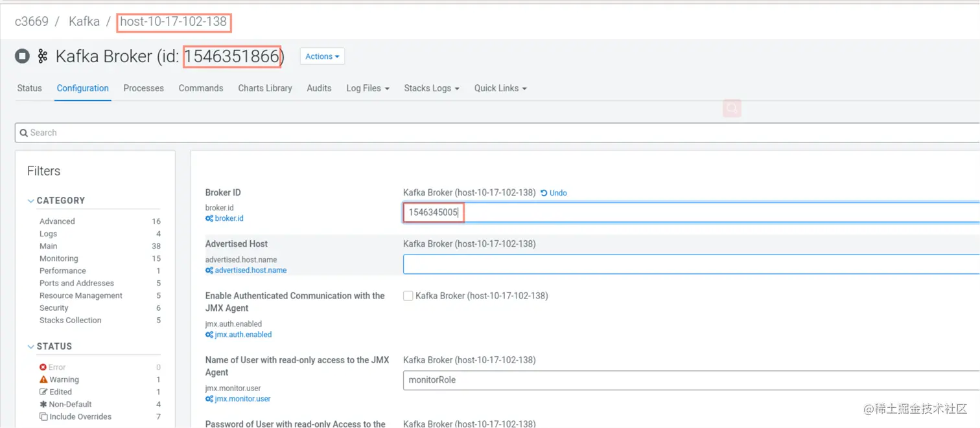Open the jmx.monitor.user property link
Image resolution: width=980 pixels, height=428 pixels.
243,399
